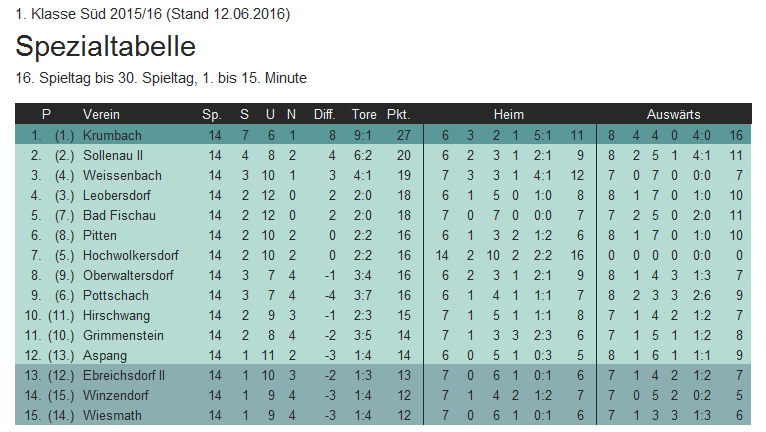Click the Wiesmath team name
766x432 pixels.
(x=113, y=415)
